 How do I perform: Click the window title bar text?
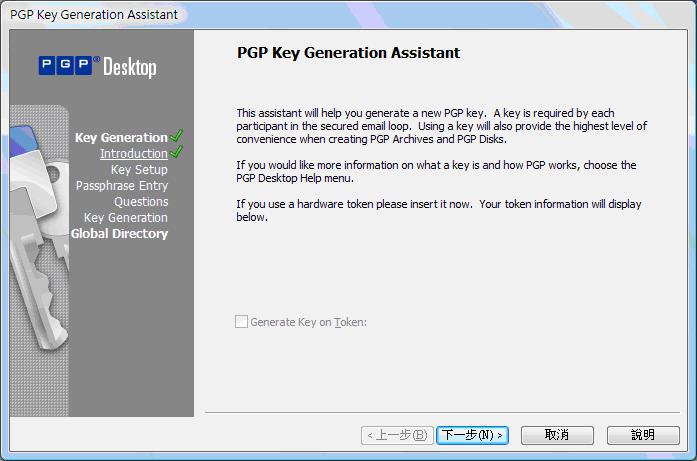click(x=94, y=14)
